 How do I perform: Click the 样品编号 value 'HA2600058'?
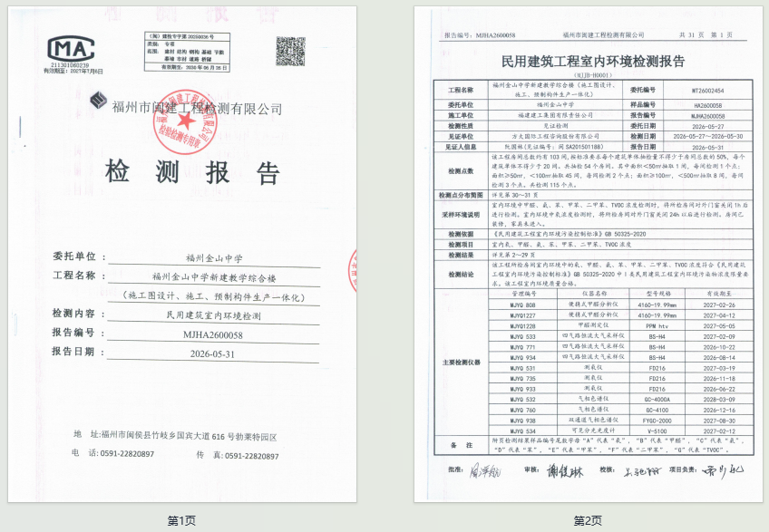click(x=707, y=105)
